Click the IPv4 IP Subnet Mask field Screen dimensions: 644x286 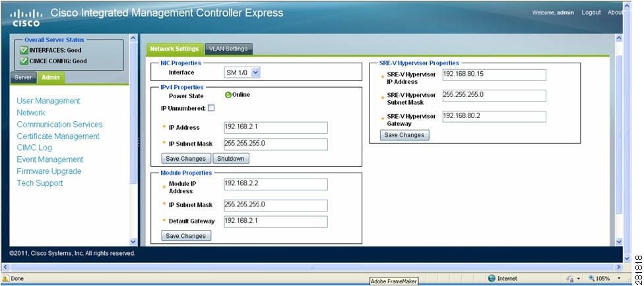(276, 144)
